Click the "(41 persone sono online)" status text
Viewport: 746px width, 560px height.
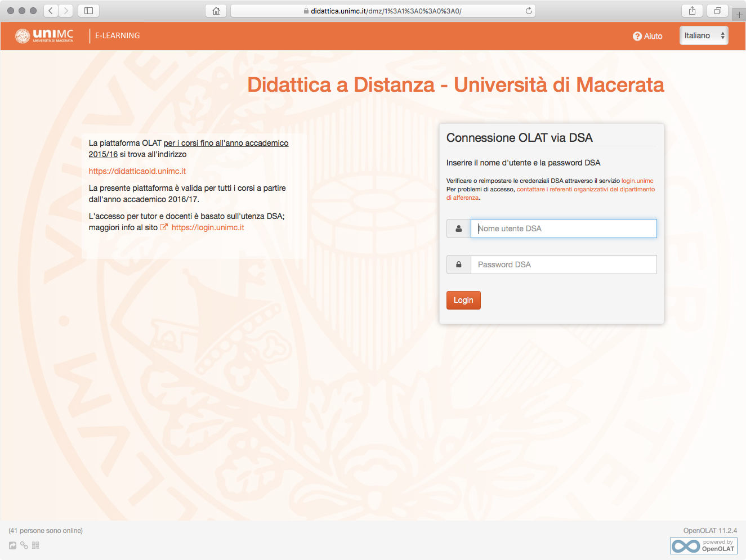[46, 531]
